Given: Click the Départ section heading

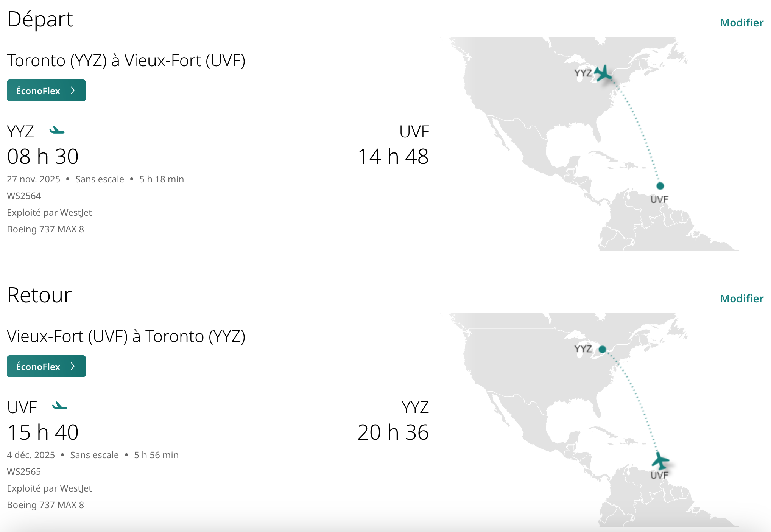Looking at the screenshot, I should click(40, 20).
